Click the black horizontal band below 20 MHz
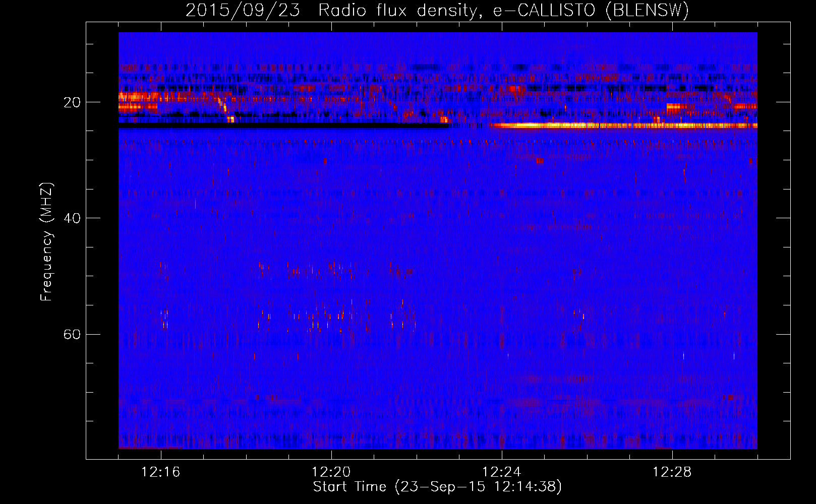 [283, 126]
